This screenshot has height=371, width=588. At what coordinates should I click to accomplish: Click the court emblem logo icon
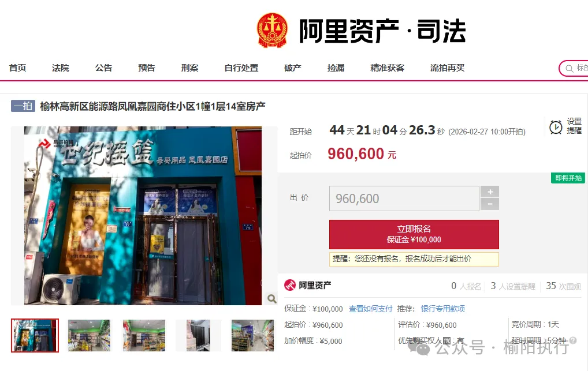(x=272, y=31)
